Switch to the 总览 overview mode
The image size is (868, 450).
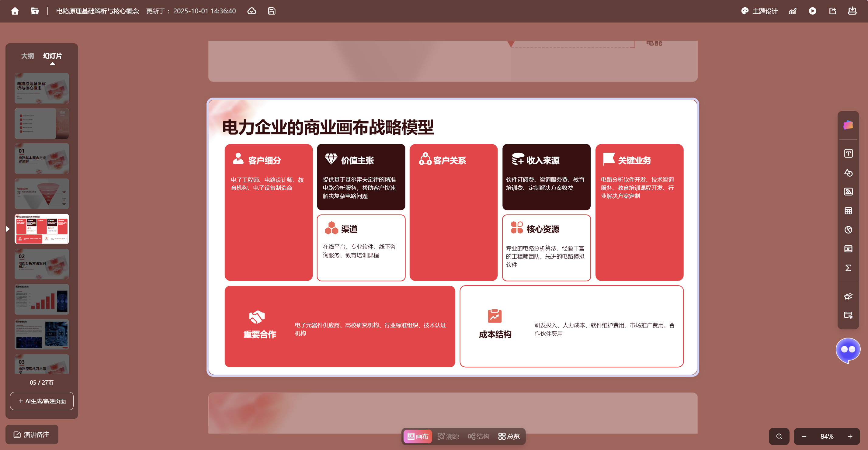point(509,437)
